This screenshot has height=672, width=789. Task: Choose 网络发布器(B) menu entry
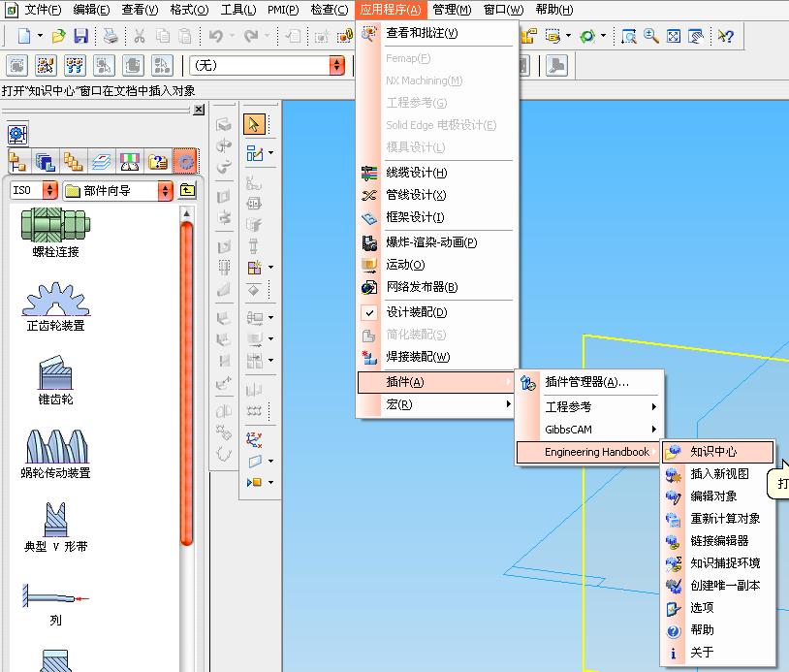click(437, 287)
